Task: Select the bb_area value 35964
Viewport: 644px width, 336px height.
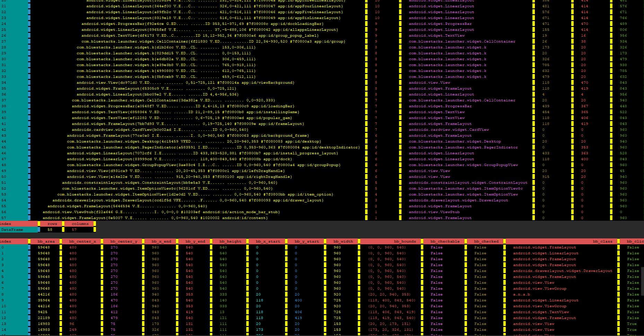Action: point(44,300)
